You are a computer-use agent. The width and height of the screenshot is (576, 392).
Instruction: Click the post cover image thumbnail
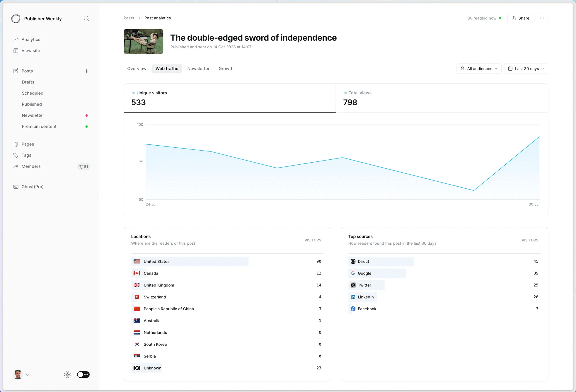point(143,41)
